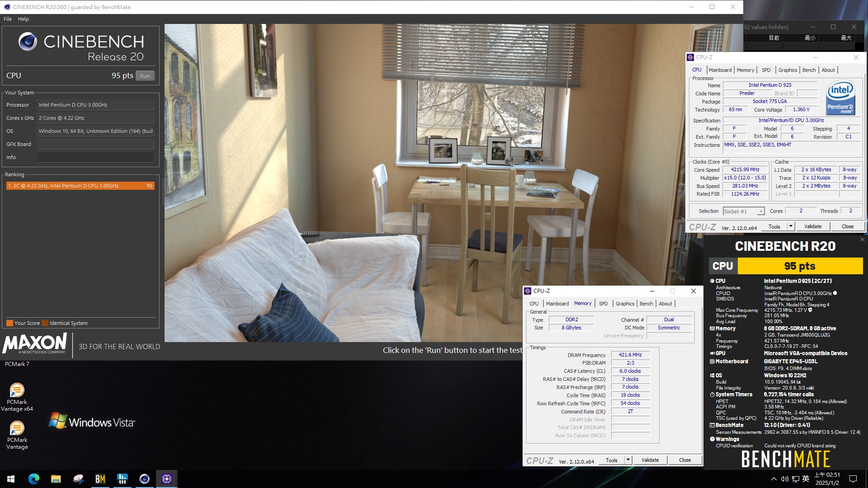868x488 pixels.
Task: Click Tools button in upper CPU-Z window
Action: 774,226
